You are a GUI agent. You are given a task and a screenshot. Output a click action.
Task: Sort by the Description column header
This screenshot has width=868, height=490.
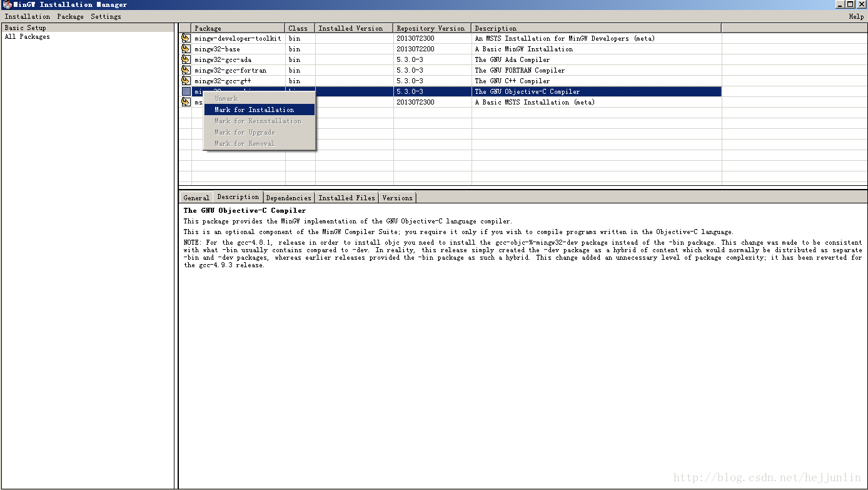tap(597, 28)
